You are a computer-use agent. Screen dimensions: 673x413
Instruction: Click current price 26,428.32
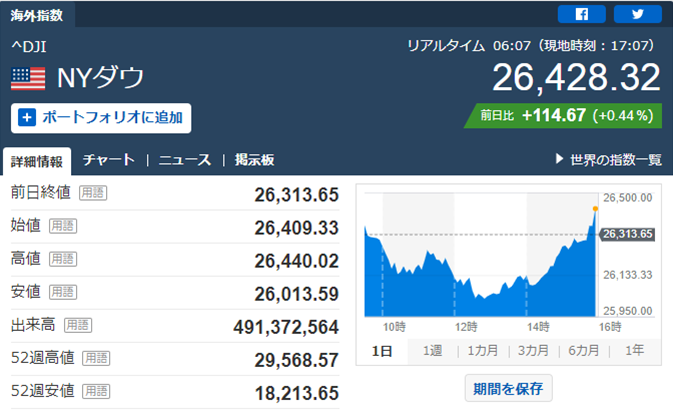576,77
